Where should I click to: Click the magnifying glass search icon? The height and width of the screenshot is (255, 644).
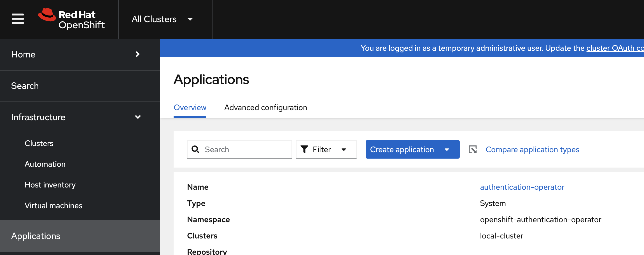195,149
